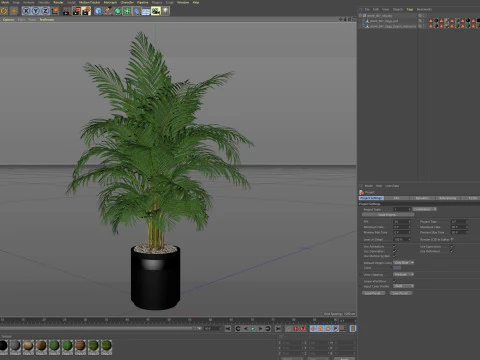Open the View Clipping dropdown
This screenshot has height=360, width=480.
[404, 274]
